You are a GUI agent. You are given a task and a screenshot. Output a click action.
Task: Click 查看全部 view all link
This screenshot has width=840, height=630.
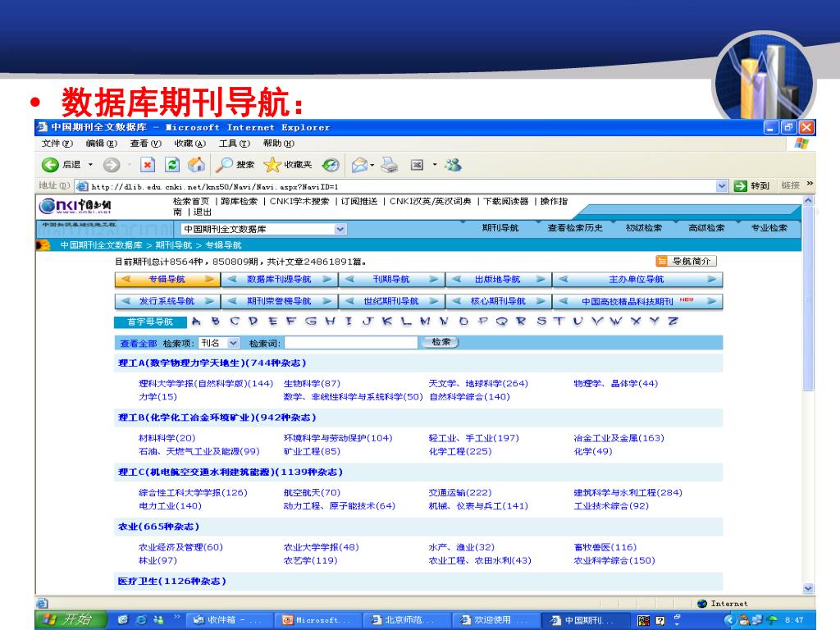pos(138,343)
